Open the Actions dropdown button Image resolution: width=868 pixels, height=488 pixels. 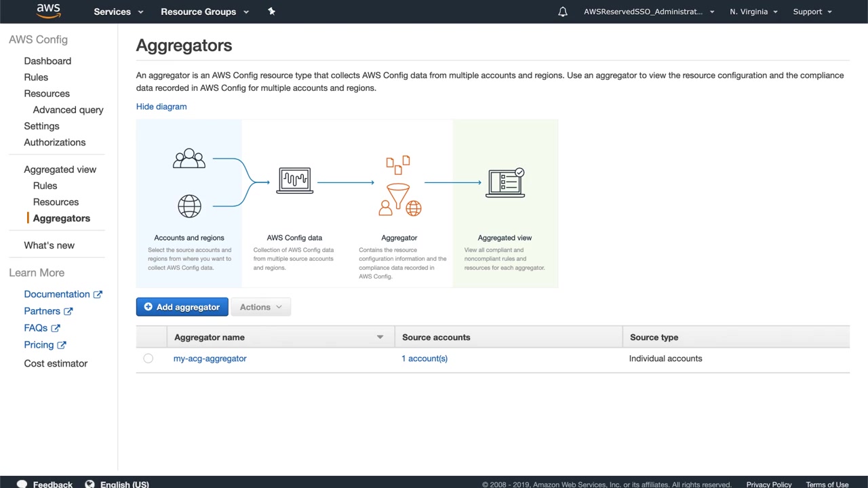click(x=260, y=307)
